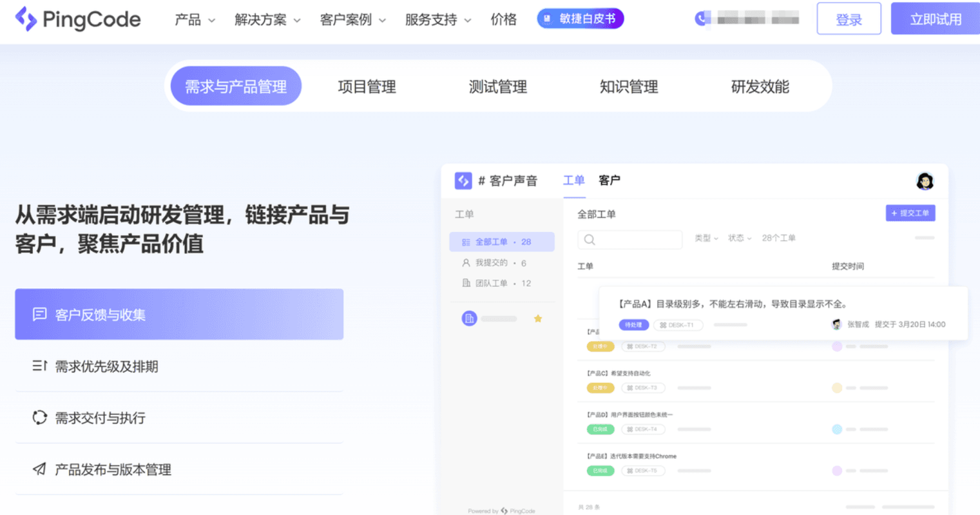Expand the 产品 dropdown menu
The image size is (980, 515).
[195, 20]
